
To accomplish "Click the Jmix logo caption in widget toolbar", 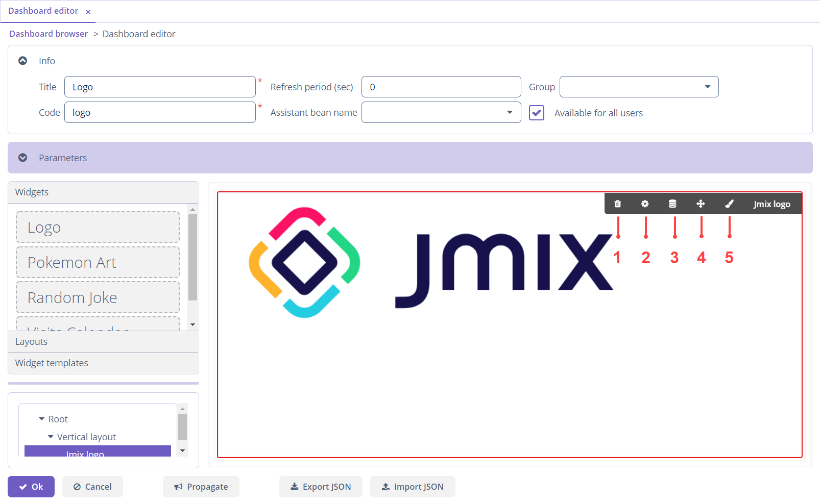I will [771, 204].
